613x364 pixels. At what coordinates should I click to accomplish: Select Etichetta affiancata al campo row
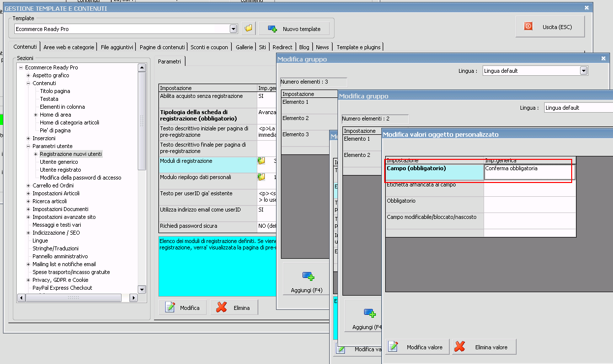(x=481, y=188)
